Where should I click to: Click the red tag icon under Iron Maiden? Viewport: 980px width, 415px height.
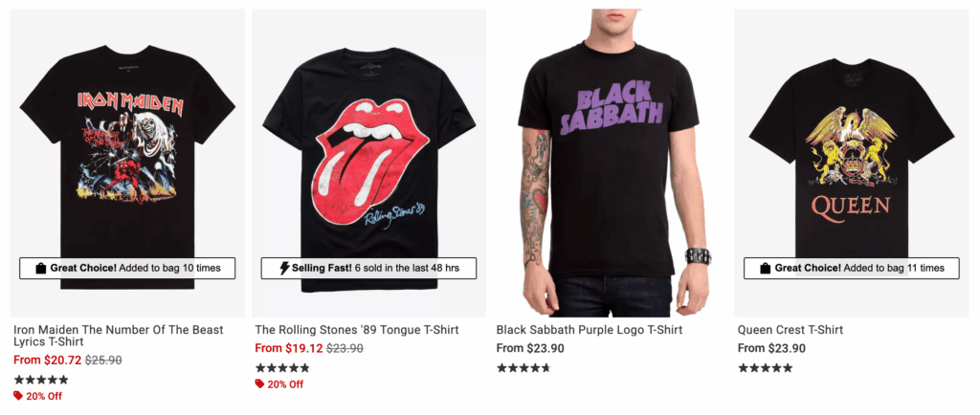point(18,396)
